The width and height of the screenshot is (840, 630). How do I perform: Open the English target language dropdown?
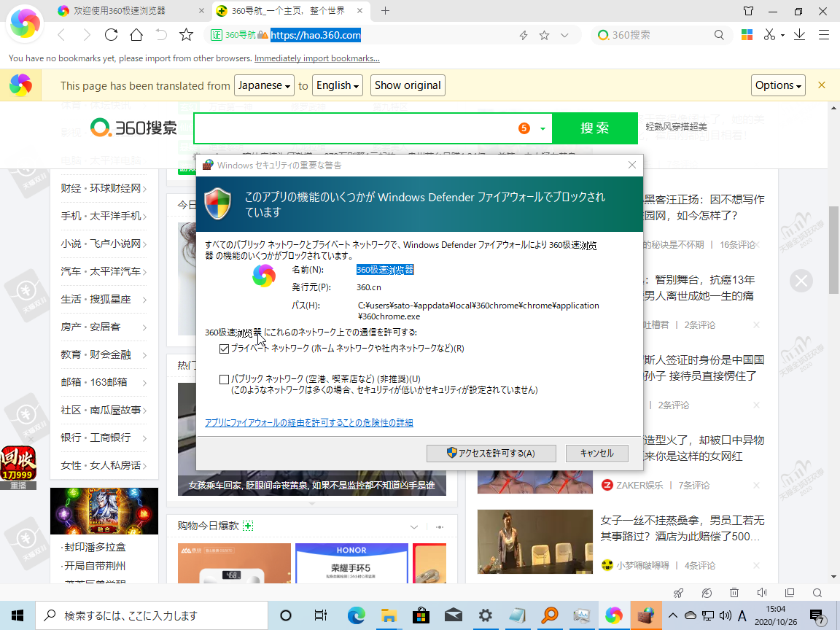[x=338, y=85]
